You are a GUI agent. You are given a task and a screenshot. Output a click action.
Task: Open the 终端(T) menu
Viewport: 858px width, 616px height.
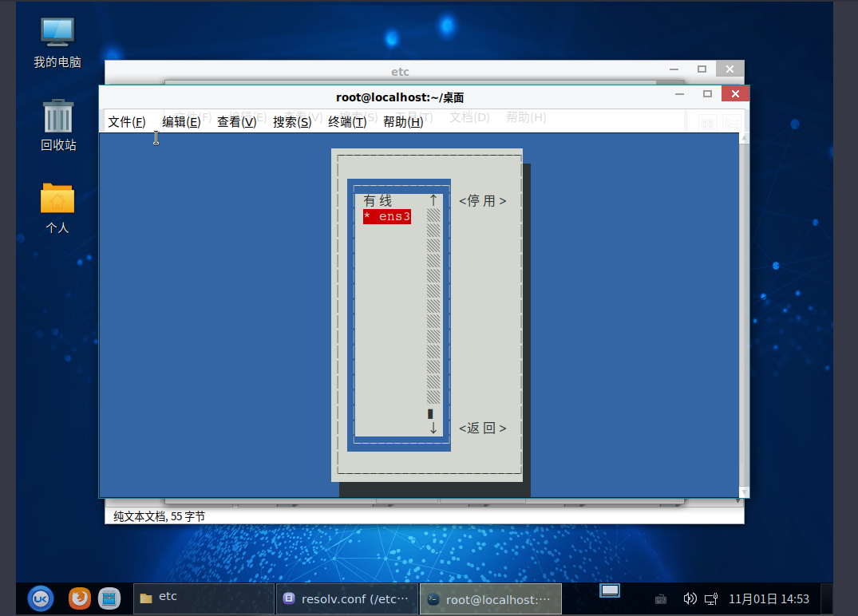pos(347,121)
